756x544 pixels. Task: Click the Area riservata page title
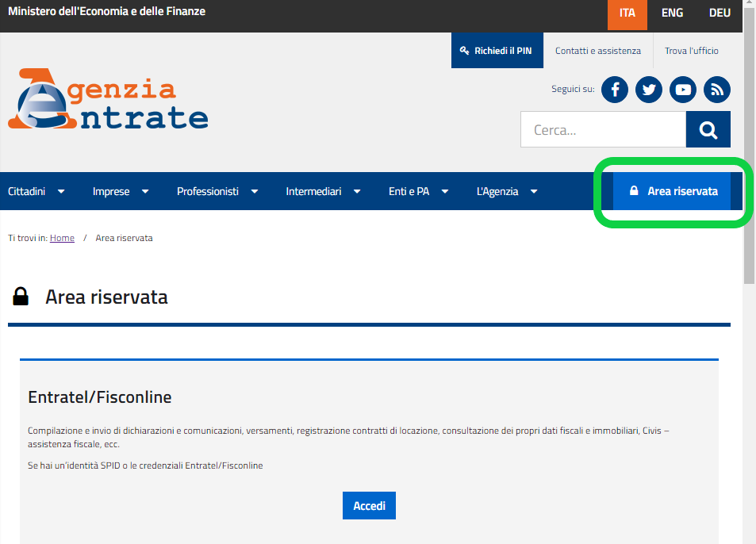pyautogui.click(x=106, y=297)
